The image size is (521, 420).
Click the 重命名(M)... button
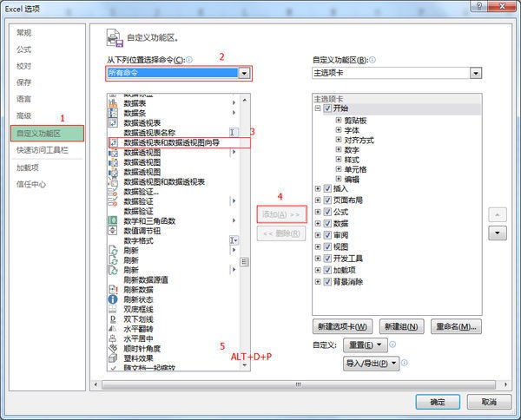pyautogui.click(x=456, y=326)
